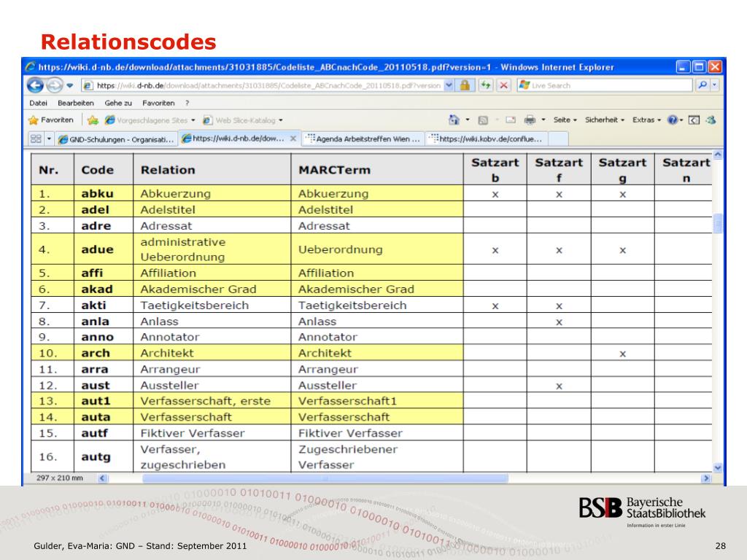Open the Favoriten menu in menu bar

click(x=158, y=103)
